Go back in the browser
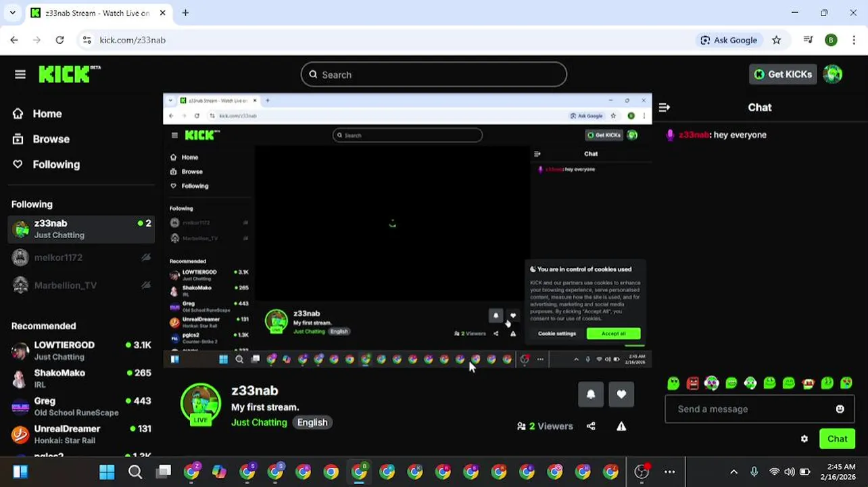Screen dimensions: 868x487 tap(14, 40)
